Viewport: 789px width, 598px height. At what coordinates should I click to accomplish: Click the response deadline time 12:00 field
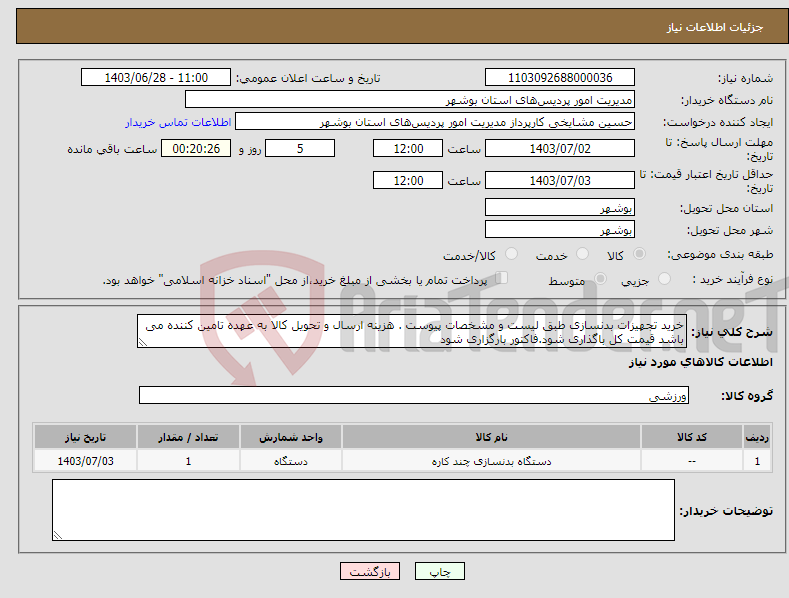click(x=408, y=148)
